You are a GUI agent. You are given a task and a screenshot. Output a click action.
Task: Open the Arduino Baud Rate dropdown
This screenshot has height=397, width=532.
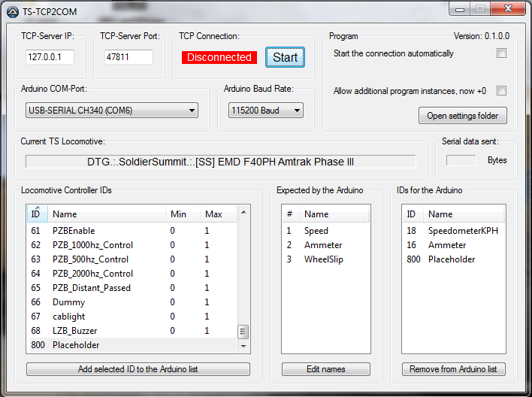266,111
